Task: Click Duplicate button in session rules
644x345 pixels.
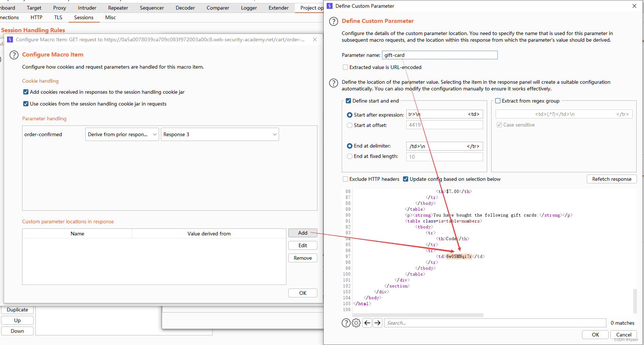Action: point(17,310)
